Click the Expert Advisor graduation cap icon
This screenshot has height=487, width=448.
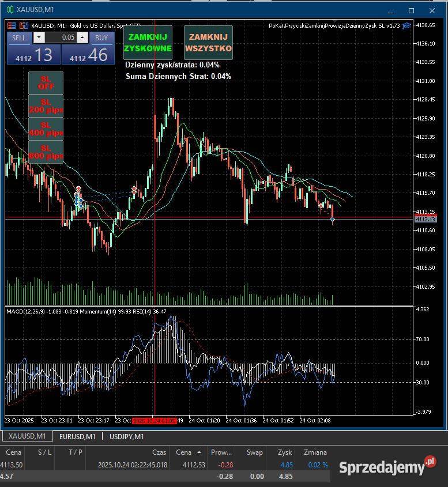point(406,25)
